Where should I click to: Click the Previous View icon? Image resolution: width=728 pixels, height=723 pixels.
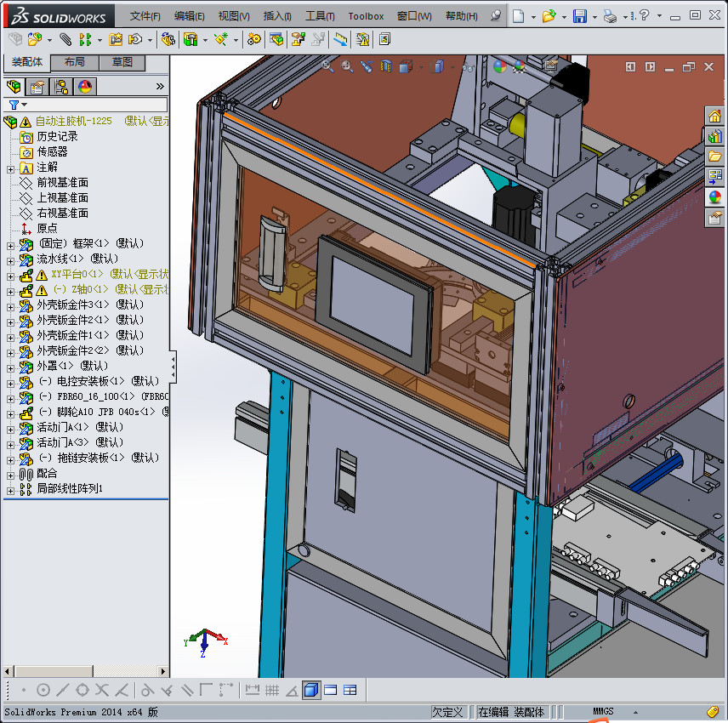click(x=367, y=66)
